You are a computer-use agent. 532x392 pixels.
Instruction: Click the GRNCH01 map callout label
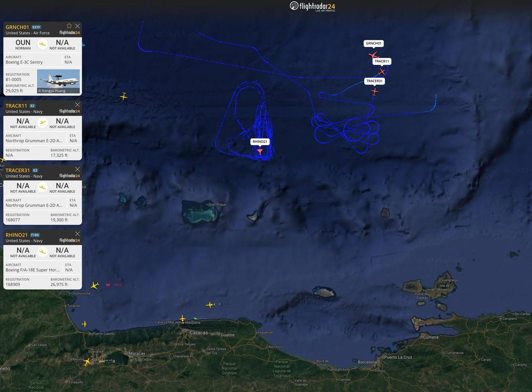pyautogui.click(x=373, y=43)
